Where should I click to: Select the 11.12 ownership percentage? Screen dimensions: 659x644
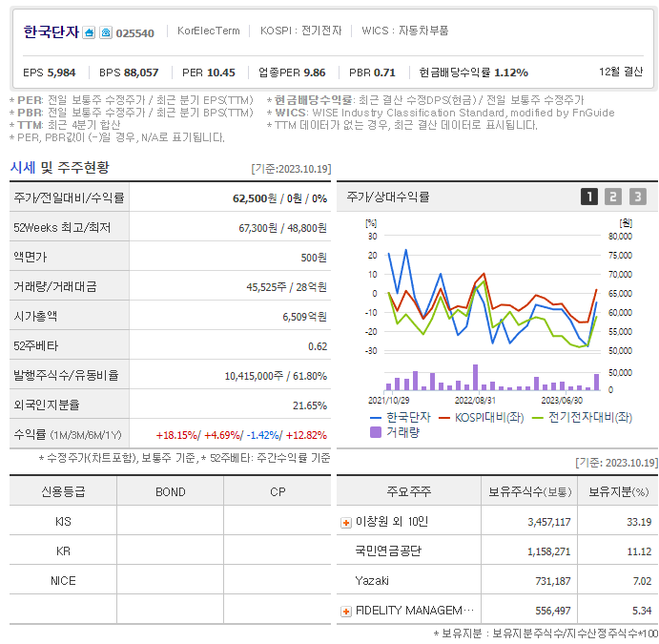[x=639, y=552]
